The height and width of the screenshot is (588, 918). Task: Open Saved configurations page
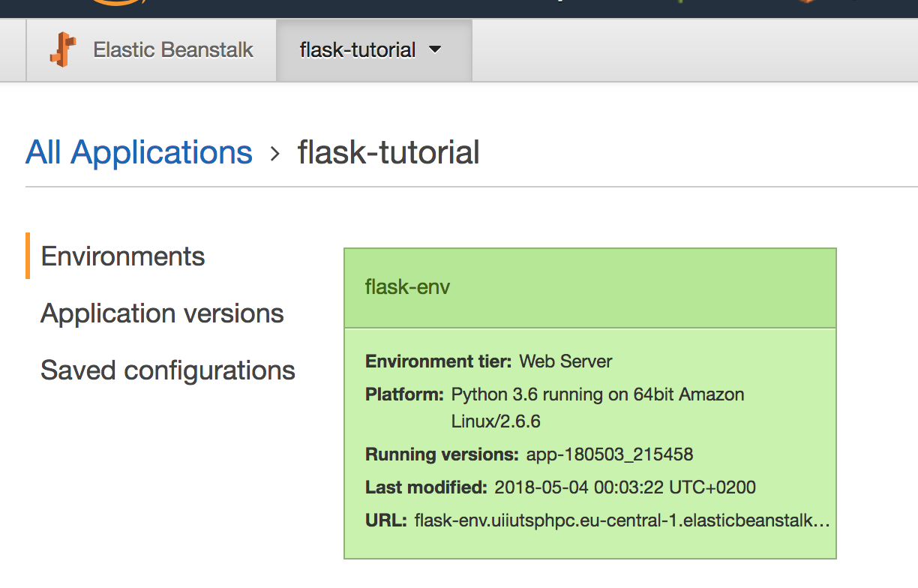167,369
